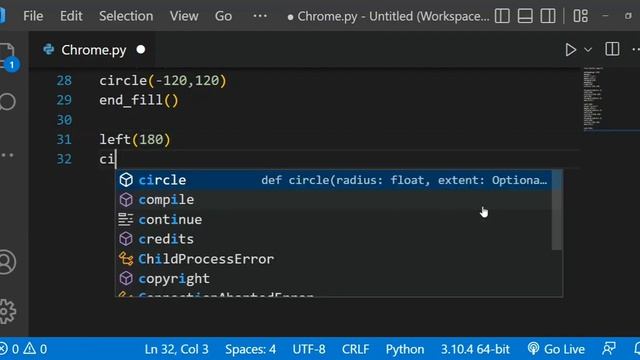
Task: Click the circle suggestion's cube icon
Action: tap(126, 180)
